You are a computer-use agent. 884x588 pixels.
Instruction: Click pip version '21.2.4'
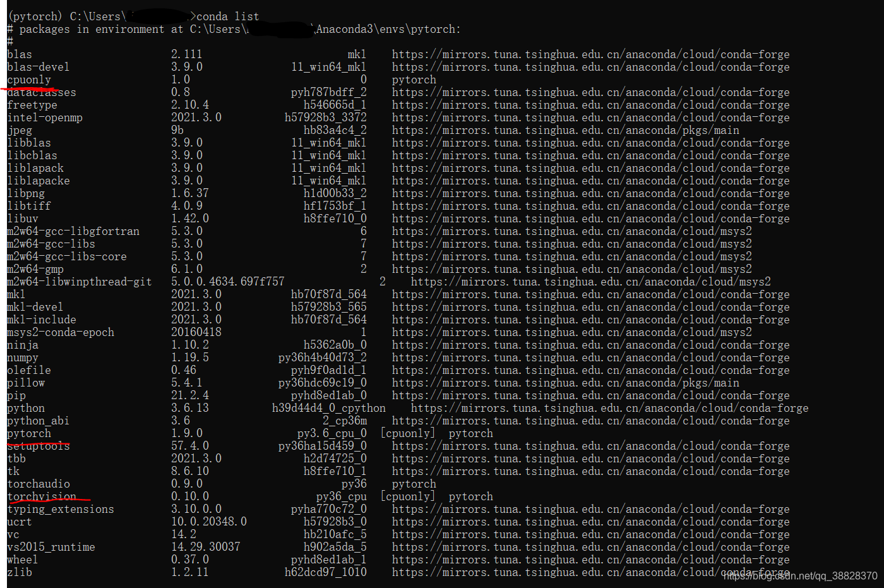pyautogui.click(x=190, y=395)
